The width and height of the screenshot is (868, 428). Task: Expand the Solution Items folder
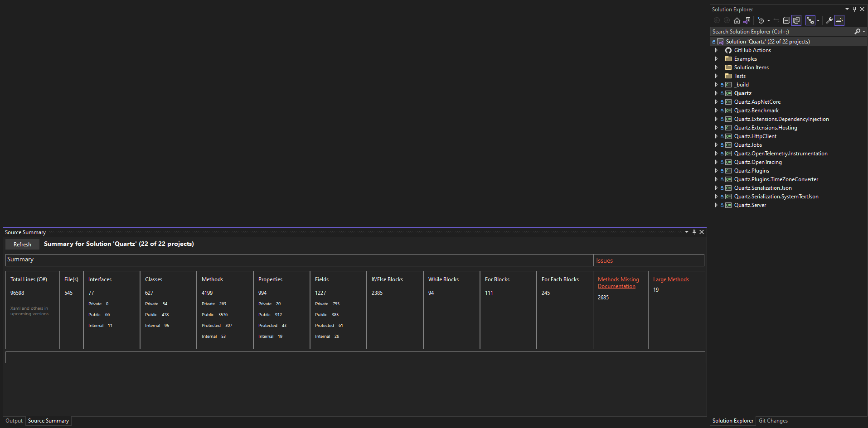(x=716, y=67)
